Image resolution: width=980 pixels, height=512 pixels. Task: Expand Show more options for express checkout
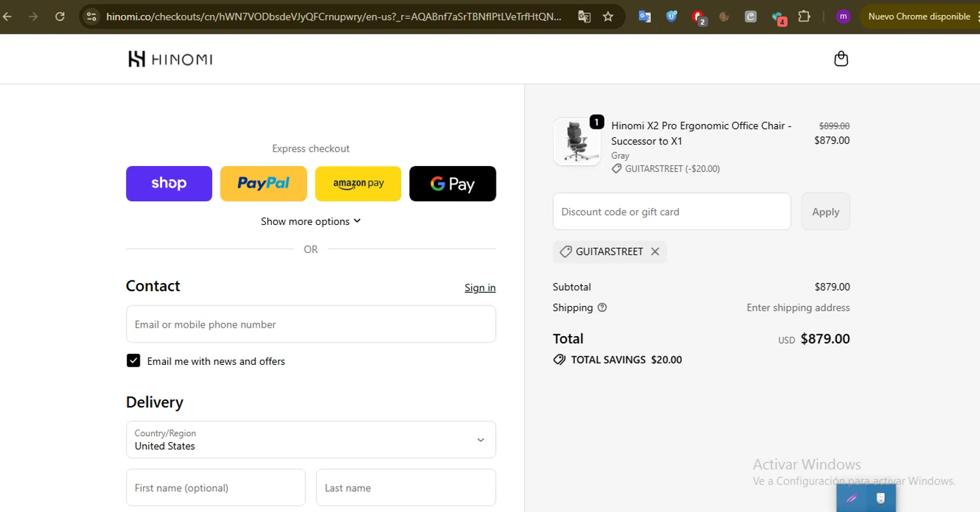click(x=311, y=221)
